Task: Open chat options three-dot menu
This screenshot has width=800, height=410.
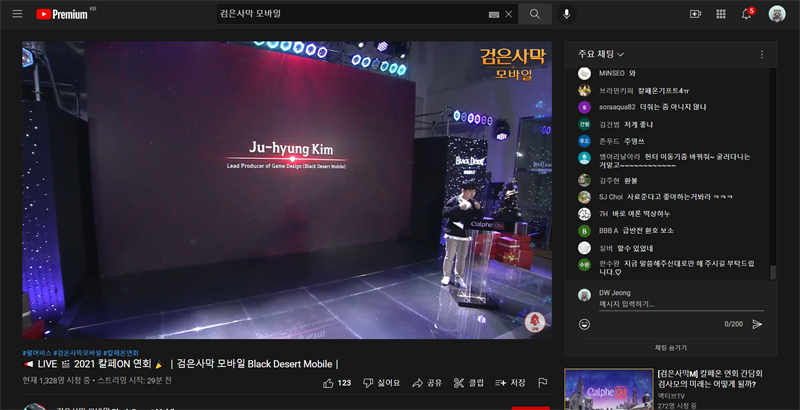Action: tap(761, 54)
